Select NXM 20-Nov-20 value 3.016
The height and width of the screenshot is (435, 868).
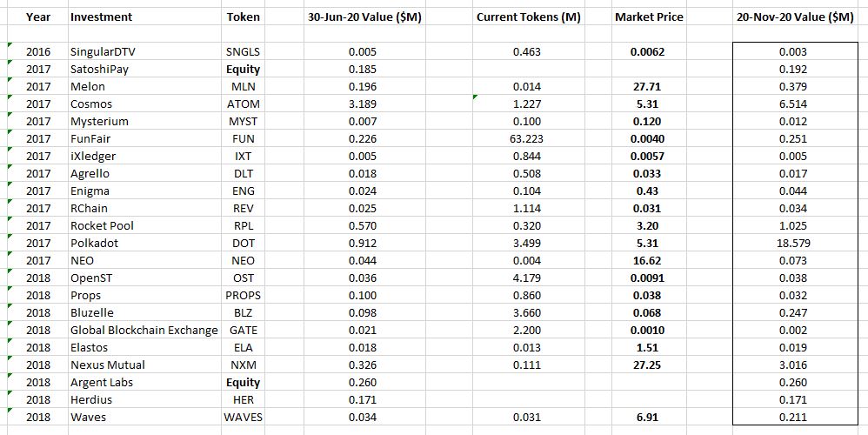(792, 365)
